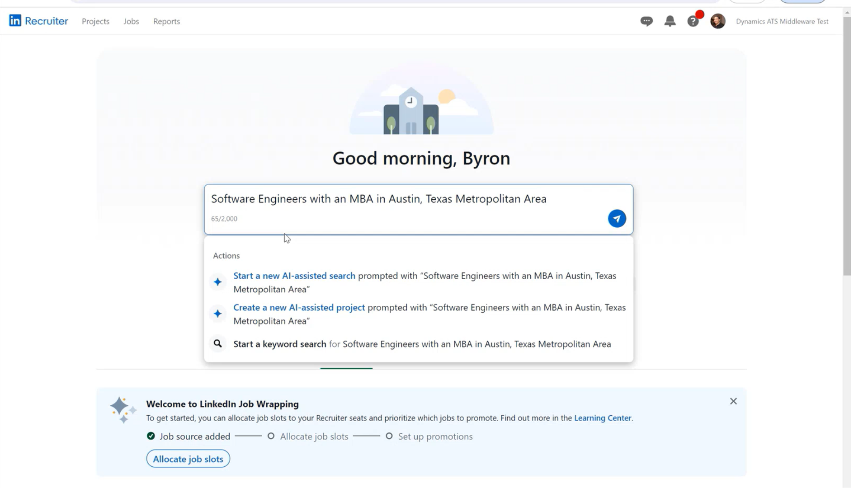Click the Actions section label

[x=226, y=256]
